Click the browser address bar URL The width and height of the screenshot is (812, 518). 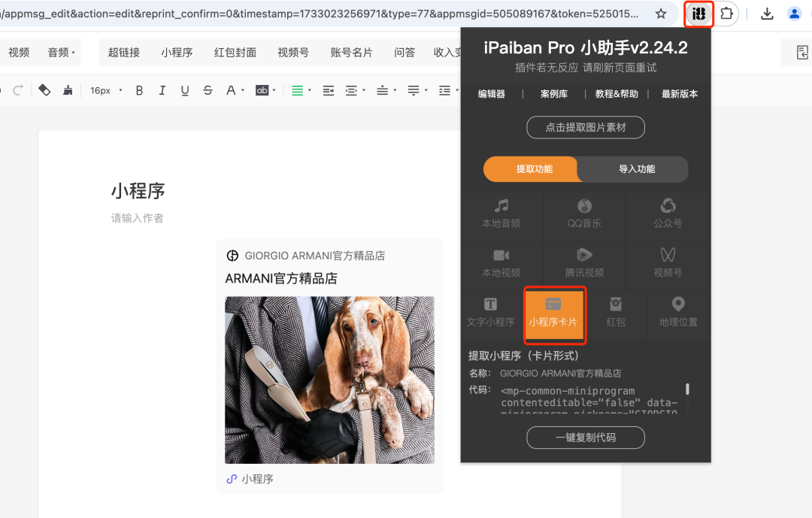321,14
